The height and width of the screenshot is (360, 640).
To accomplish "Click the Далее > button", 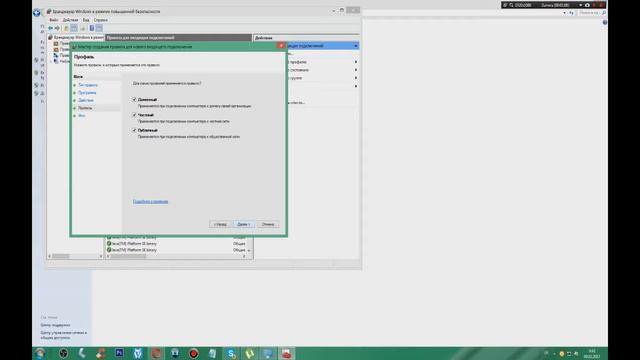I will tap(244, 224).
